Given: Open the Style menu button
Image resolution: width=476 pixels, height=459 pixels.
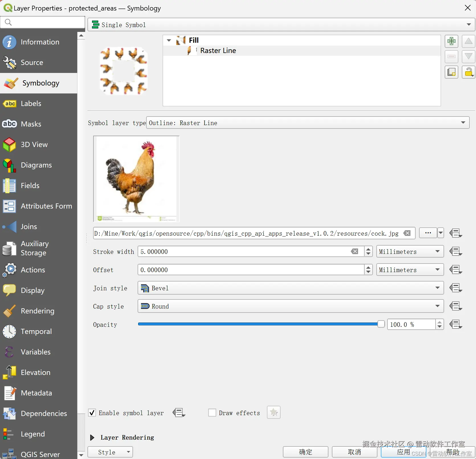Looking at the screenshot, I should tap(110, 452).
